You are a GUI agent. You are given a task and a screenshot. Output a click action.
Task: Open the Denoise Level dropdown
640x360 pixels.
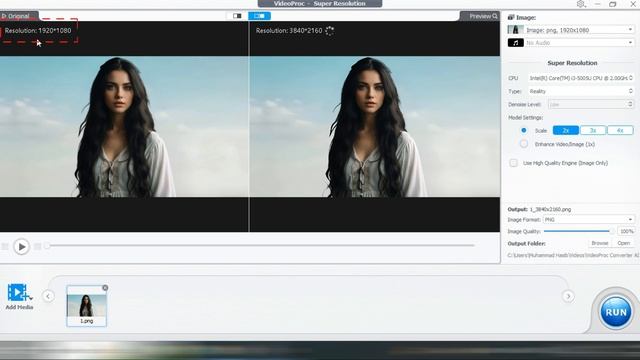[x=591, y=104]
